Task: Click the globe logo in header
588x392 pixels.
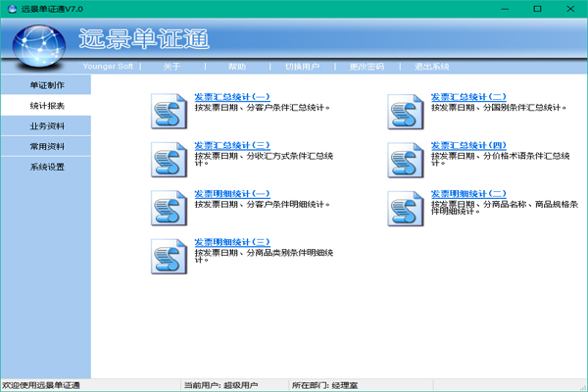Action: 38,46
